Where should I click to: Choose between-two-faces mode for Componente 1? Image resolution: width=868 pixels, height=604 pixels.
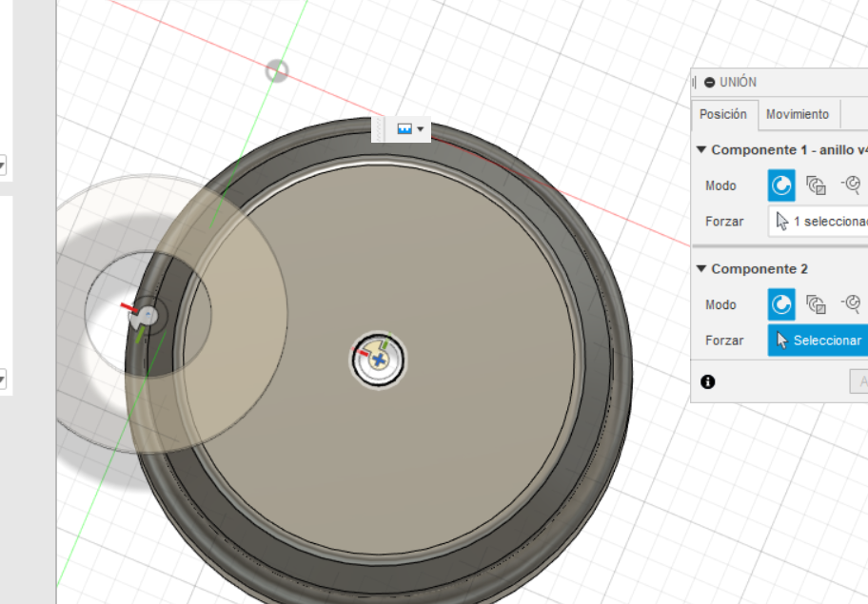(x=816, y=185)
